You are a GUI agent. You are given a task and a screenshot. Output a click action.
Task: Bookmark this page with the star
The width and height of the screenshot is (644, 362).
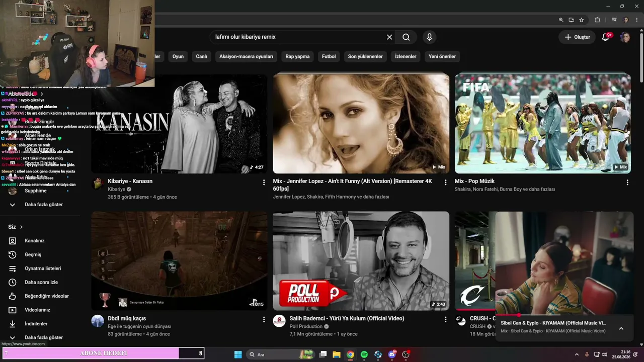pyautogui.click(x=582, y=20)
